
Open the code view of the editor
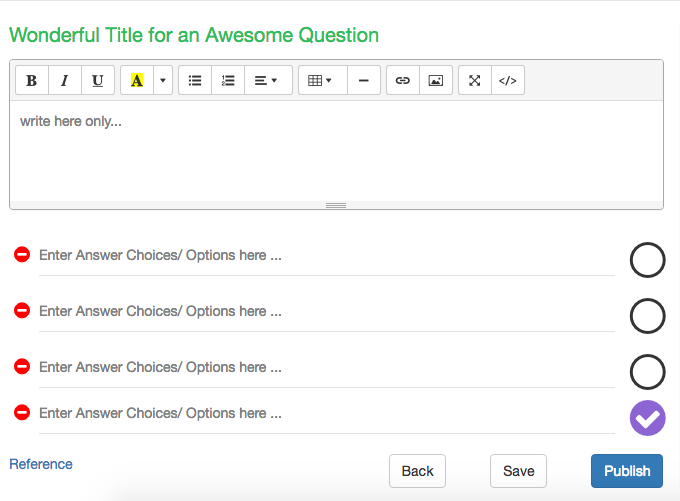click(x=508, y=81)
